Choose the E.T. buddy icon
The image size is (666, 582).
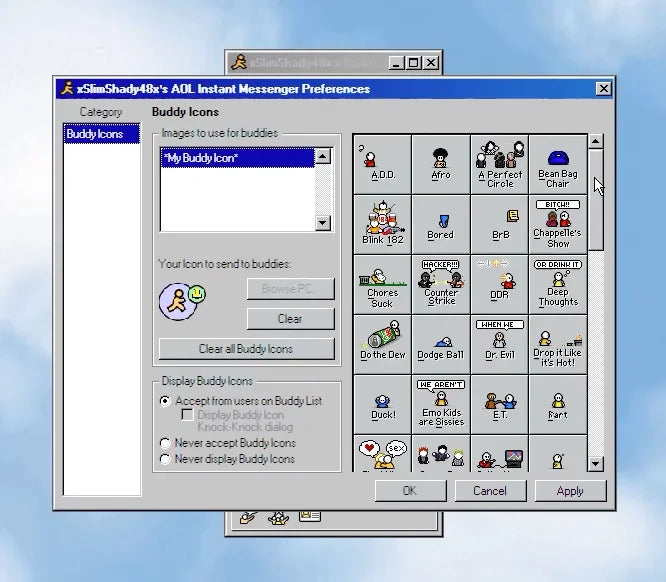(x=499, y=403)
